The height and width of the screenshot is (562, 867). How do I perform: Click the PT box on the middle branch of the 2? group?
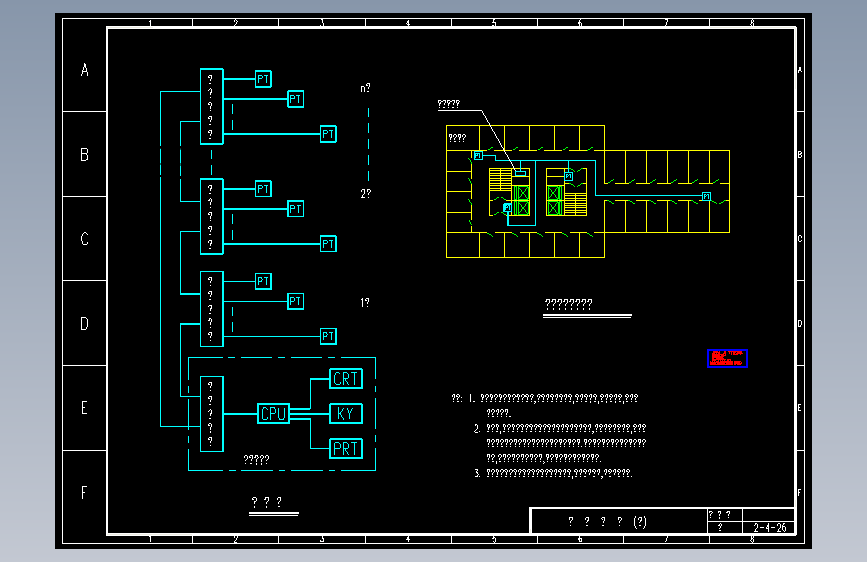295,209
